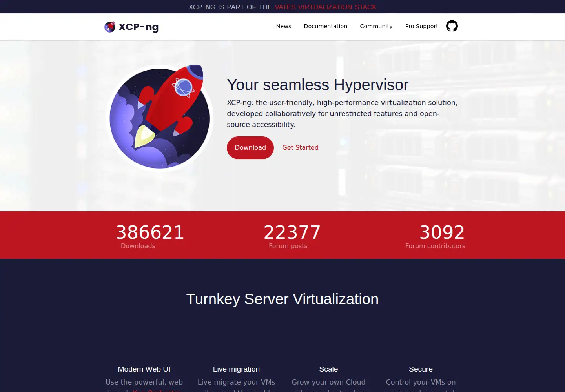
Task: Click 'Grow your own Cloud' description text
Action: (328, 382)
